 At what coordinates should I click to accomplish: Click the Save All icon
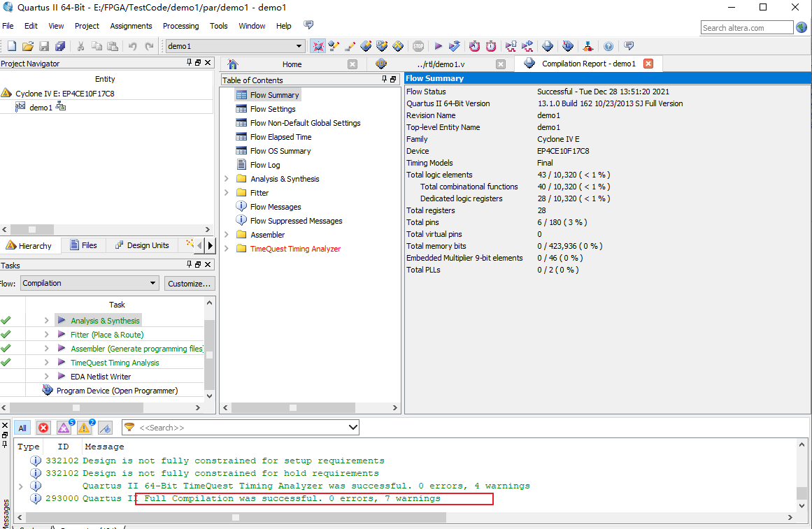(60, 46)
